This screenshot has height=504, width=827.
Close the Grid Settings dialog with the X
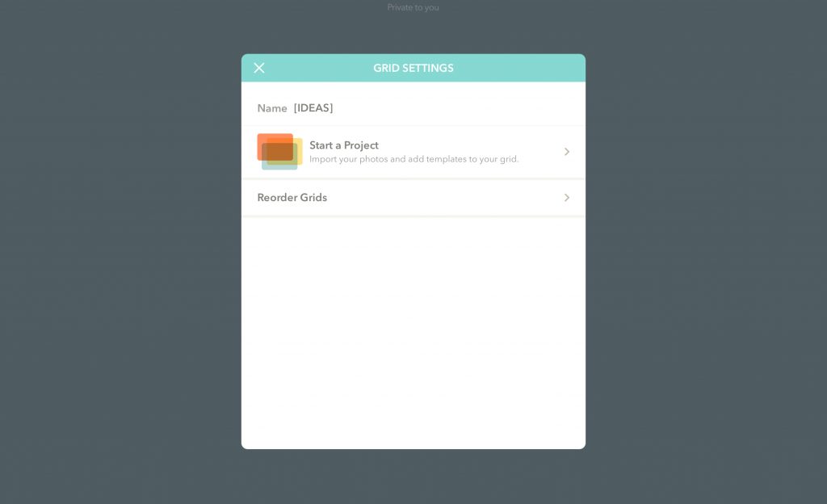(x=259, y=68)
